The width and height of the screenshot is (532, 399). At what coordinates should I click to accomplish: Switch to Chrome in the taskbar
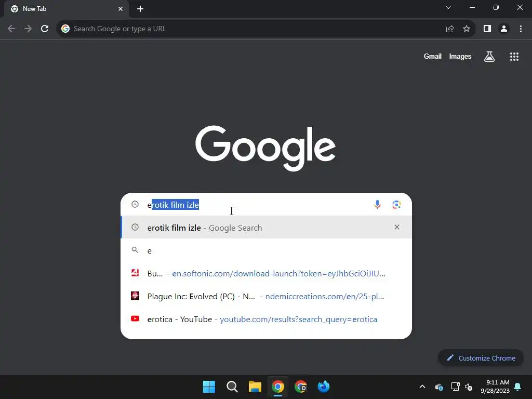278,387
